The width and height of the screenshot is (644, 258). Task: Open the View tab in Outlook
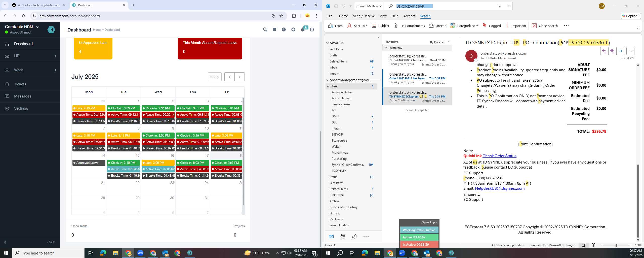[383, 16]
